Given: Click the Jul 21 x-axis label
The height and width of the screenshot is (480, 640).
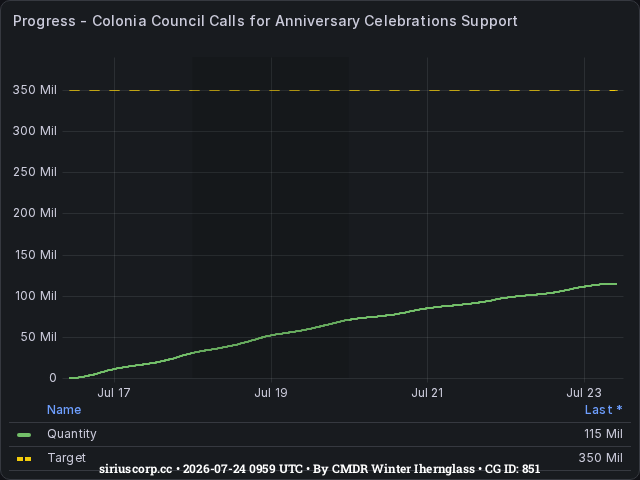Looking at the screenshot, I should coord(427,393).
